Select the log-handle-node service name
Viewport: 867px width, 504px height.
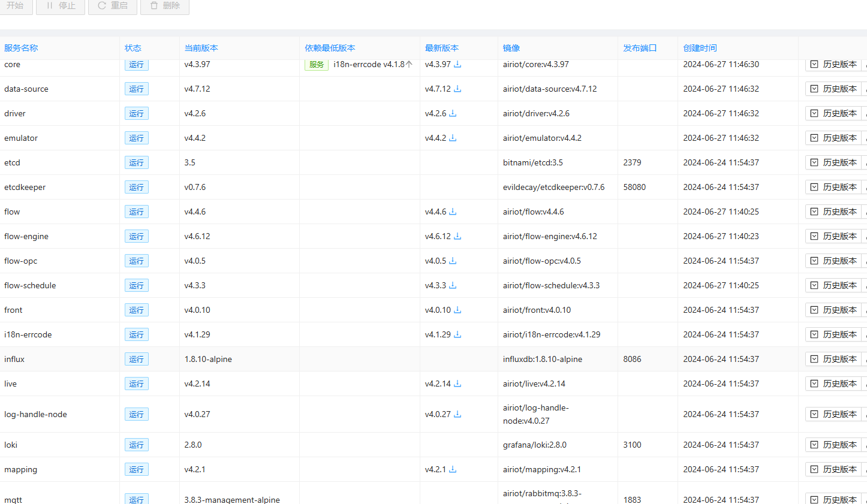click(35, 414)
